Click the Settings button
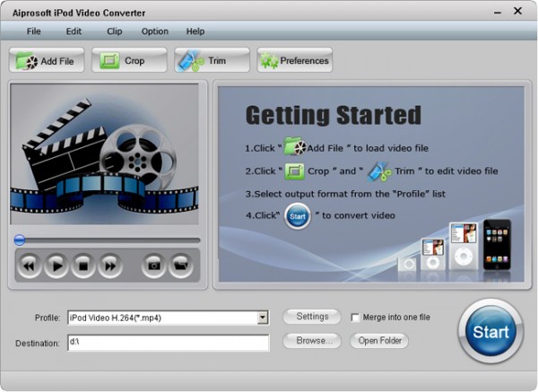538x392 pixels. coord(312,317)
